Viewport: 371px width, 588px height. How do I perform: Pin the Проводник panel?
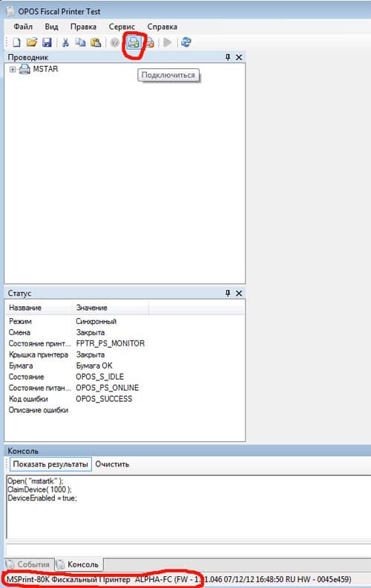(227, 57)
